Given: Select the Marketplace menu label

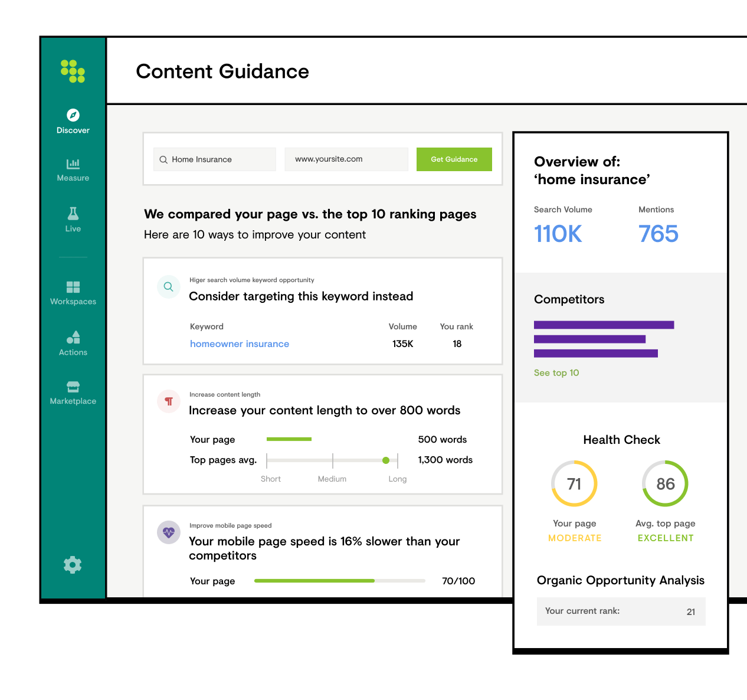Looking at the screenshot, I should pyautogui.click(x=73, y=401).
